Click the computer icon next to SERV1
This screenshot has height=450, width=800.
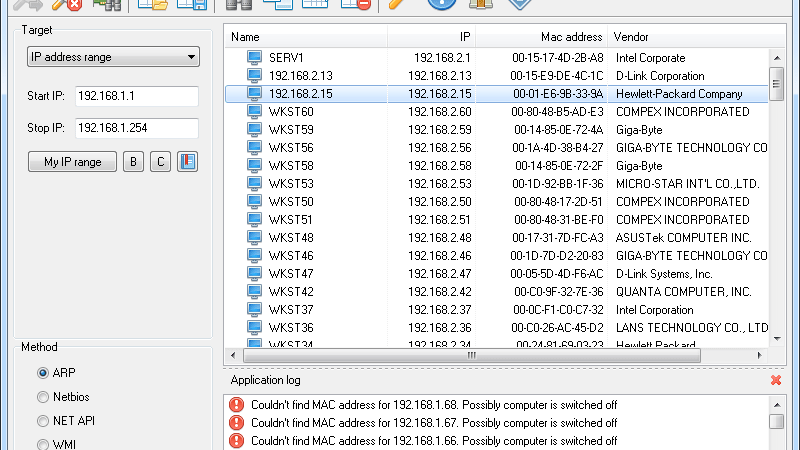[x=254, y=57]
